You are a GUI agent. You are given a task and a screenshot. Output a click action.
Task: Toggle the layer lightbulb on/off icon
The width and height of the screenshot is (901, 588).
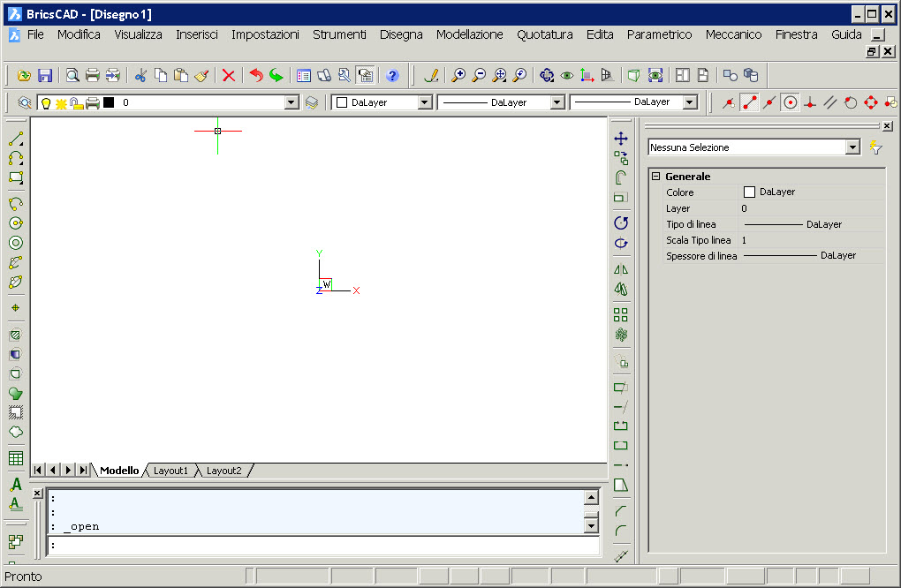(x=47, y=103)
